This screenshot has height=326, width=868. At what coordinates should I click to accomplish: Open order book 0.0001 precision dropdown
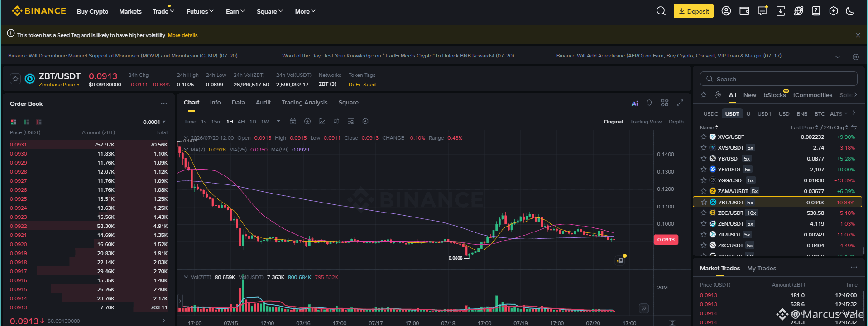[x=154, y=122]
